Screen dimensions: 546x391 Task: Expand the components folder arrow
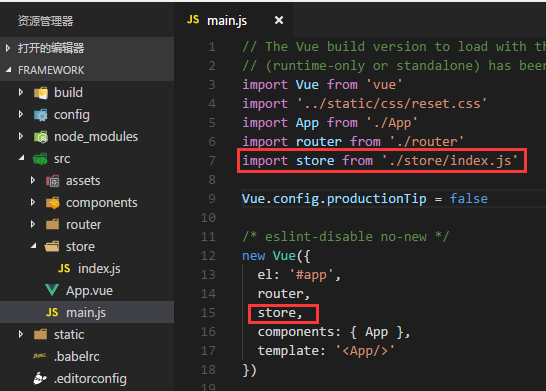click(x=33, y=202)
